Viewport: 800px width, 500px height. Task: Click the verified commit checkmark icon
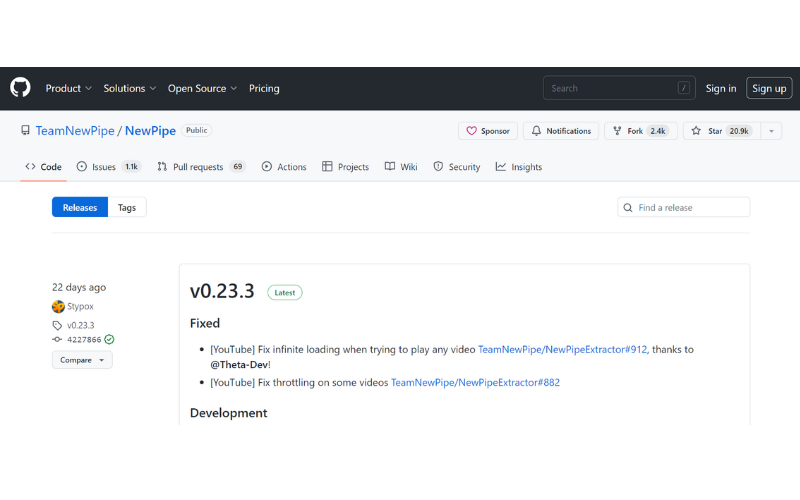(x=109, y=339)
